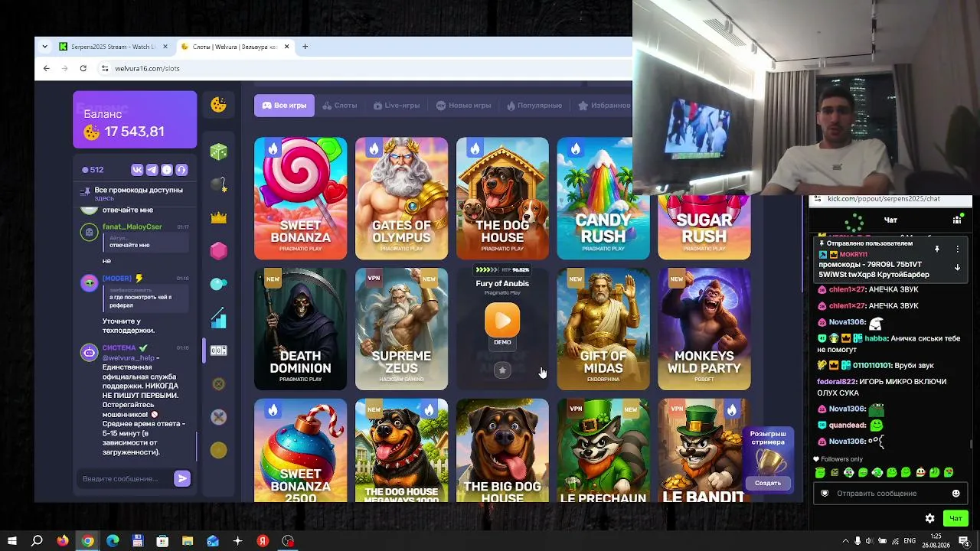The width and height of the screenshot is (980, 551).
Task: Open the Gift of Midas game
Action: click(x=603, y=329)
